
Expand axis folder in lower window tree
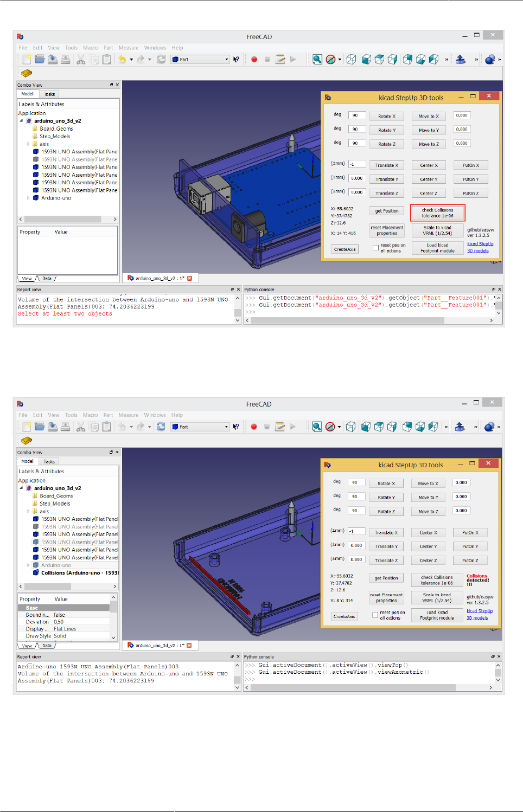[28, 511]
